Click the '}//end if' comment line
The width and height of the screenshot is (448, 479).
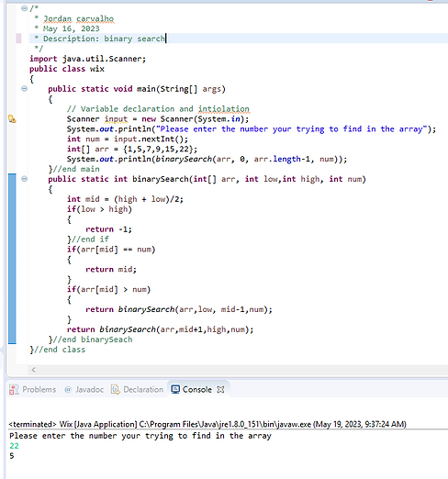tap(88, 239)
